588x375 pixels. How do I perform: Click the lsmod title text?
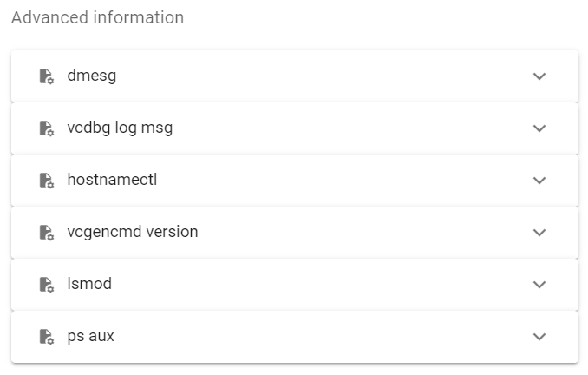(x=89, y=284)
